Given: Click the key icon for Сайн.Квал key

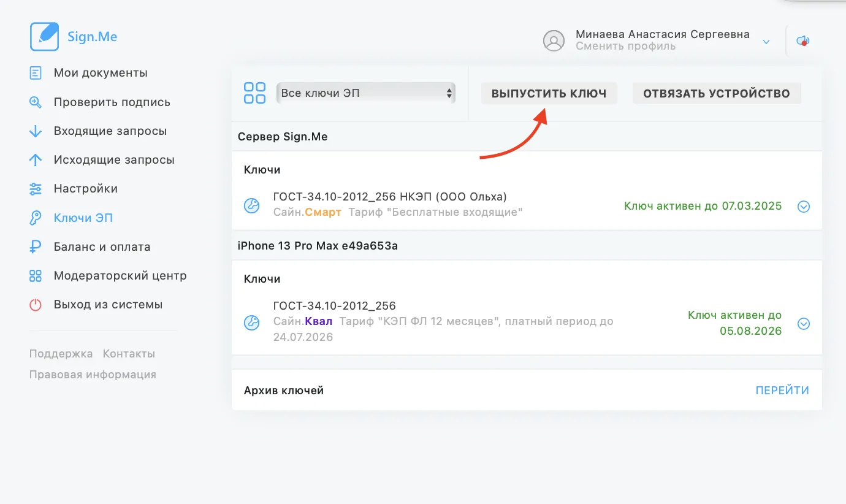Looking at the screenshot, I should click(x=252, y=323).
